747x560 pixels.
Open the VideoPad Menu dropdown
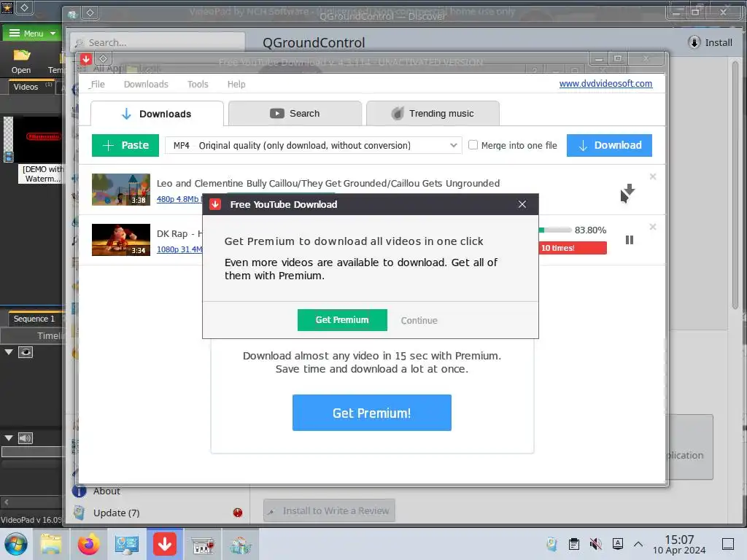[32, 34]
